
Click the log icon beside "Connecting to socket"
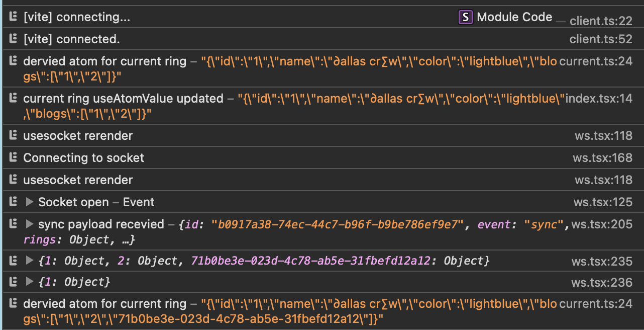pyautogui.click(x=13, y=157)
